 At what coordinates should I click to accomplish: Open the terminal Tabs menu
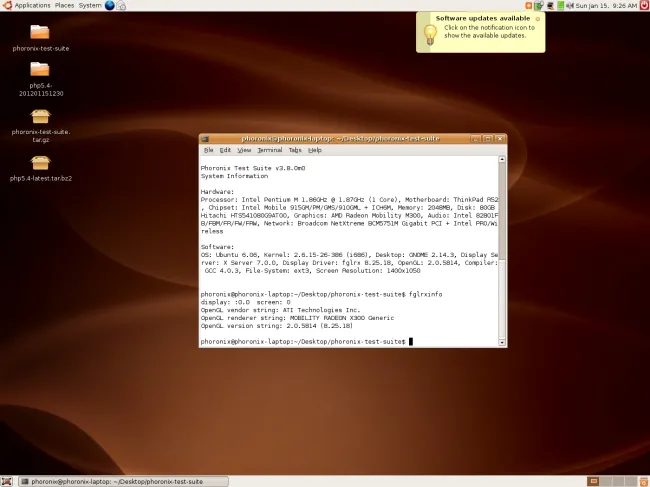point(295,150)
